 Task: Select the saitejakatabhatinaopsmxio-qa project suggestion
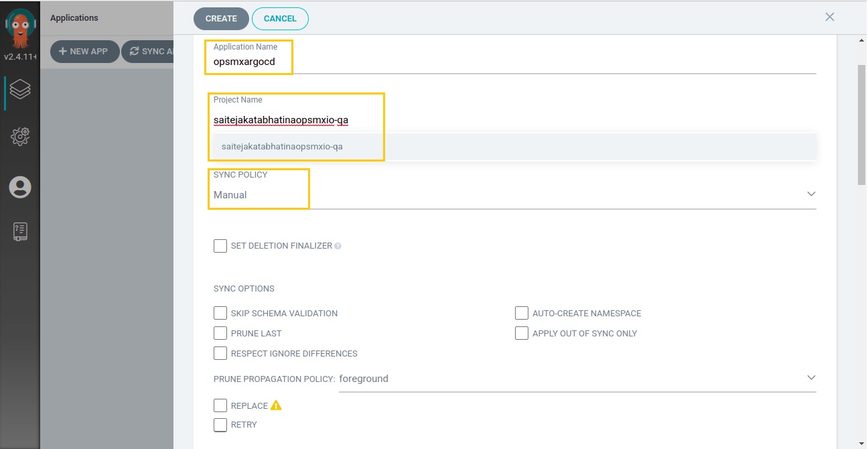282,146
